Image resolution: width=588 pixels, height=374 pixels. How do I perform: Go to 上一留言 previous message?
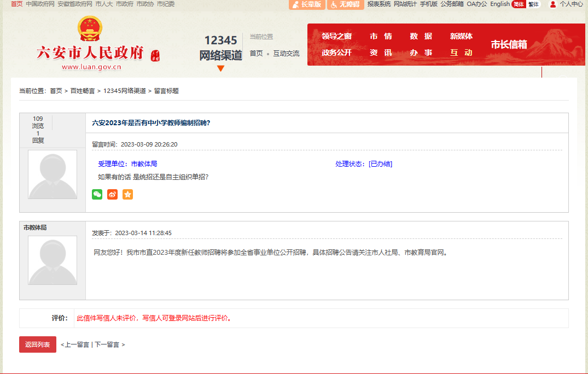click(76, 345)
